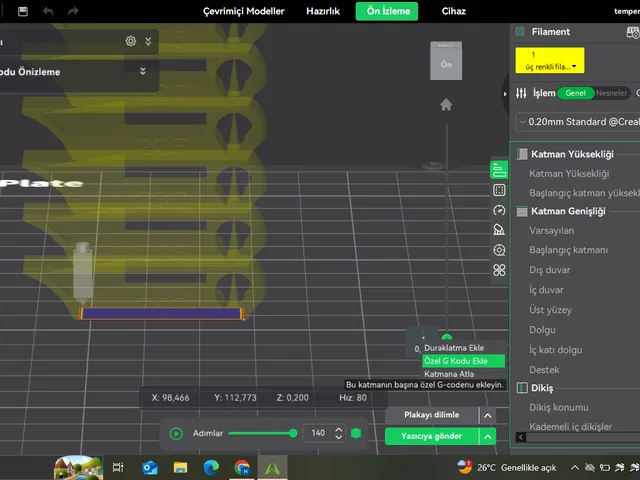Open the Cihaz tab

[453, 11]
